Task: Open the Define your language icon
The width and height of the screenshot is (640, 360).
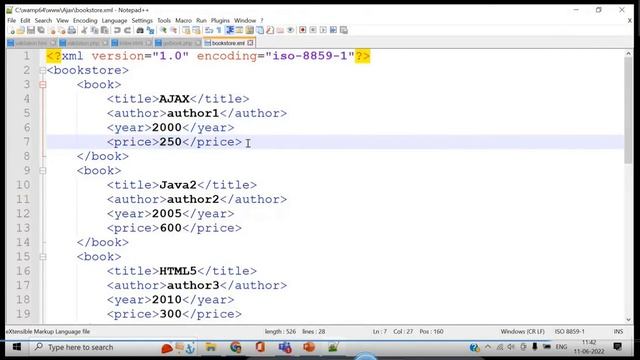Action: [x=240, y=30]
